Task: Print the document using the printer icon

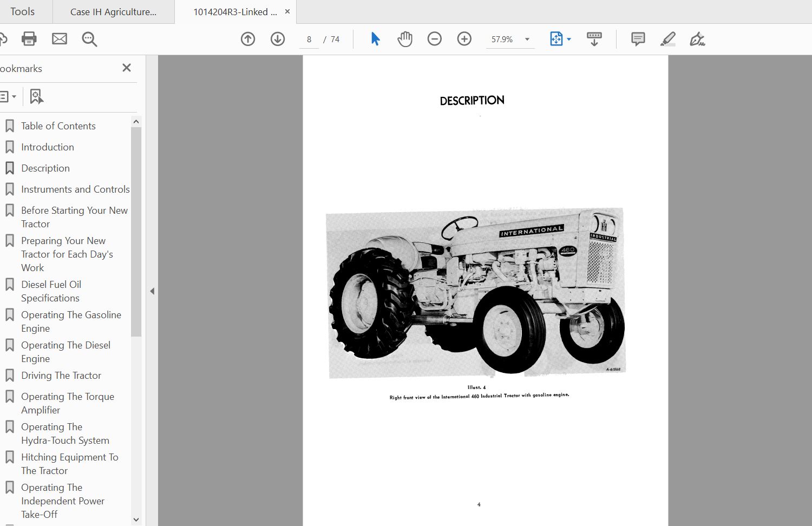Action: click(x=29, y=39)
